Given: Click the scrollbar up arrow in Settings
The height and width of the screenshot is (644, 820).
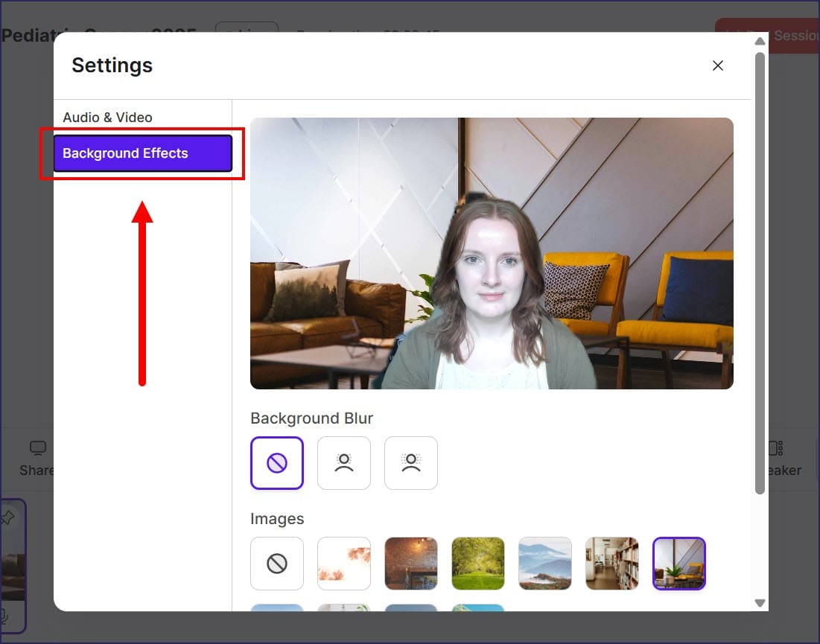Looking at the screenshot, I should [x=760, y=41].
